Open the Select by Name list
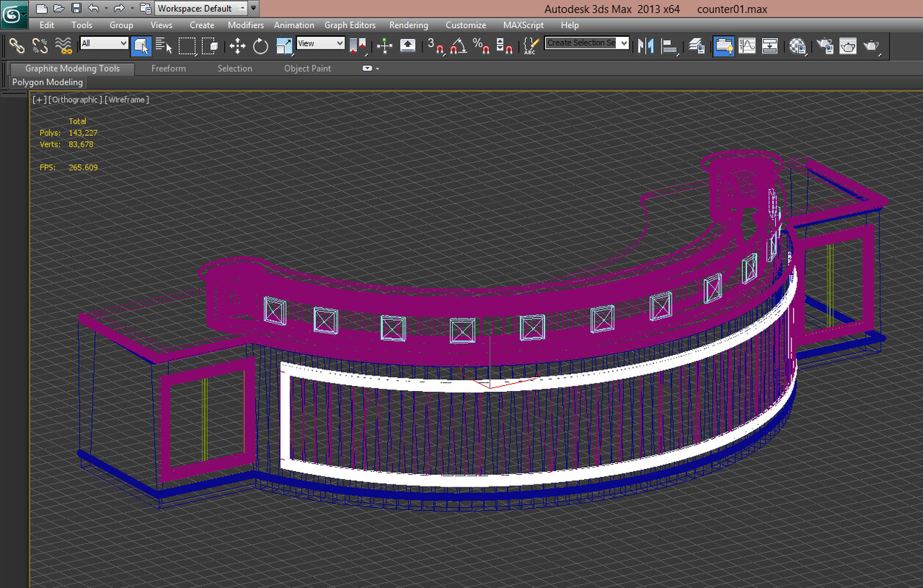Image resolution: width=923 pixels, height=588 pixels. [163, 46]
